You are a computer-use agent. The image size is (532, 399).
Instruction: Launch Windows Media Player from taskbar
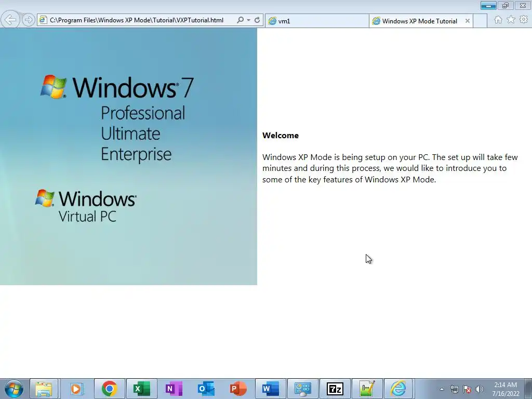(x=76, y=389)
